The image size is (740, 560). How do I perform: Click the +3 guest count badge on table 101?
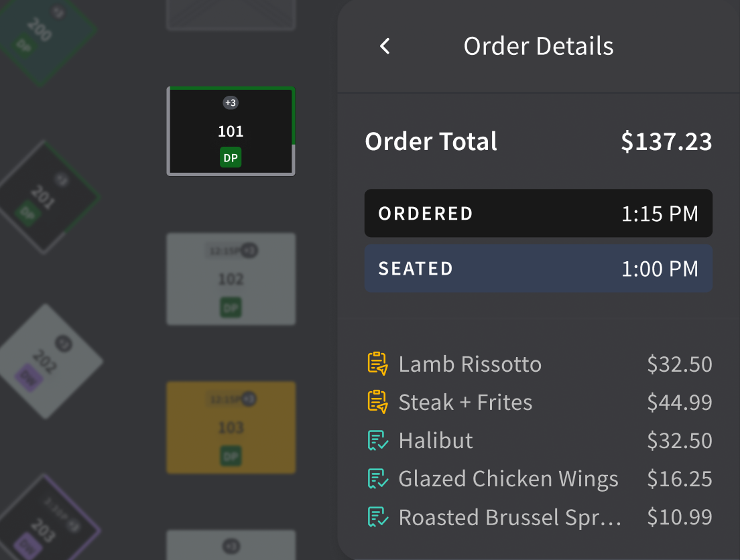click(231, 102)
